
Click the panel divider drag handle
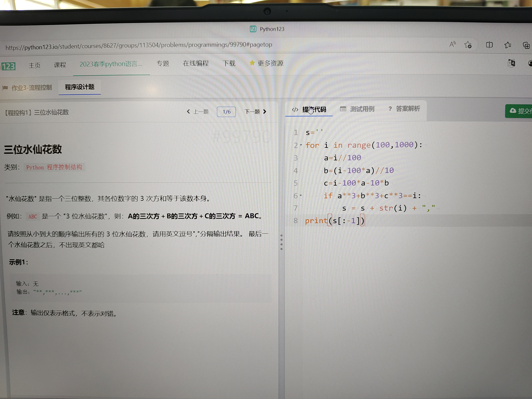(x=281, y=242)
